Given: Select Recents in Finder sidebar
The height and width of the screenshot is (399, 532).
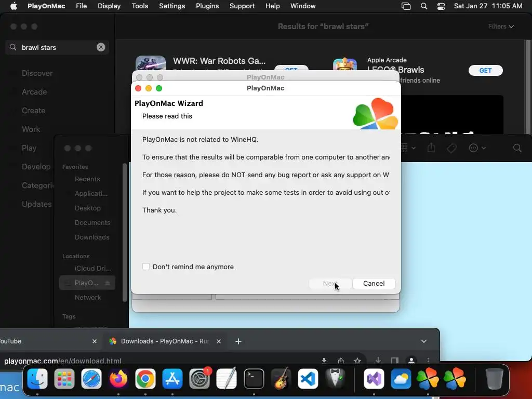Looking at the screenshot, I should pyautogui.click(x=87, y=179).
